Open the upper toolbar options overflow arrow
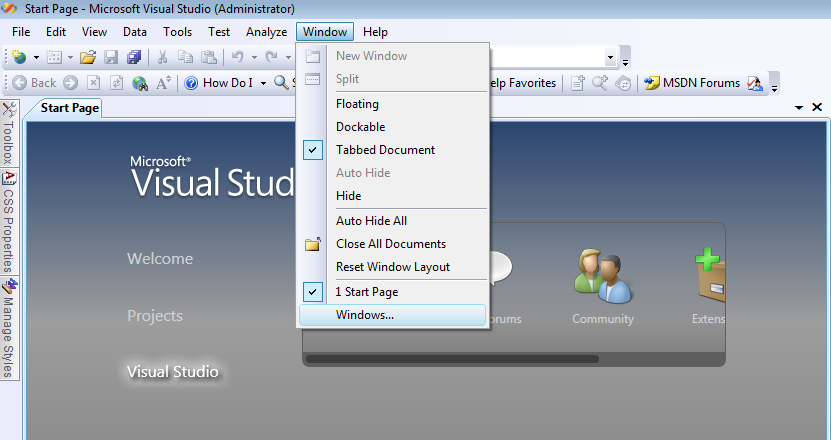Image resolution: width=831 pixels, height=440 pixels. pos(625,63)
